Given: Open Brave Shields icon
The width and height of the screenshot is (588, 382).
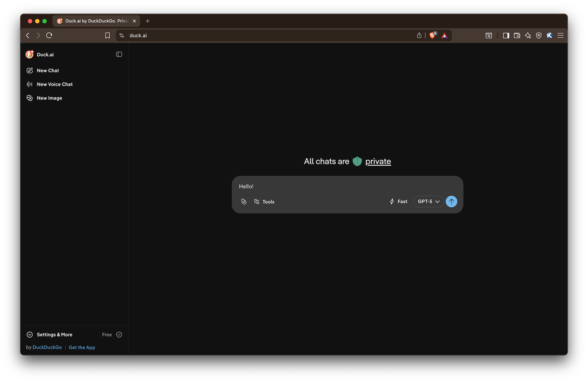Looking at the screenshot, I should coord(433,36).
